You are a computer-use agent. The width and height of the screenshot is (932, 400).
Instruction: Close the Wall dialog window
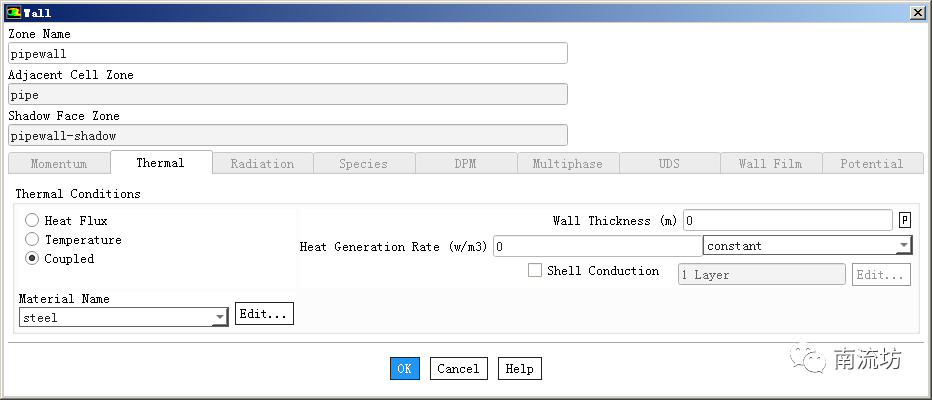pos(917,13)
